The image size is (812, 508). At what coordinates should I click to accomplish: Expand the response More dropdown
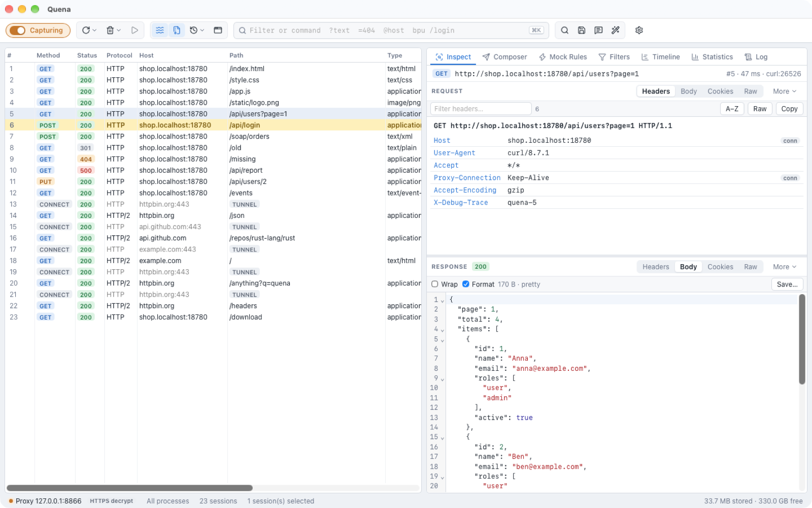(785, 267)
